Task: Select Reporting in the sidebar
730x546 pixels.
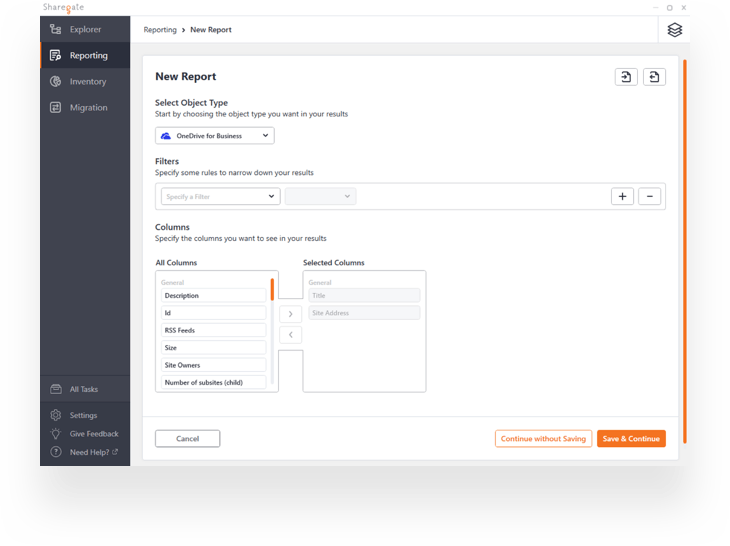Action: [x=85, y=55]
